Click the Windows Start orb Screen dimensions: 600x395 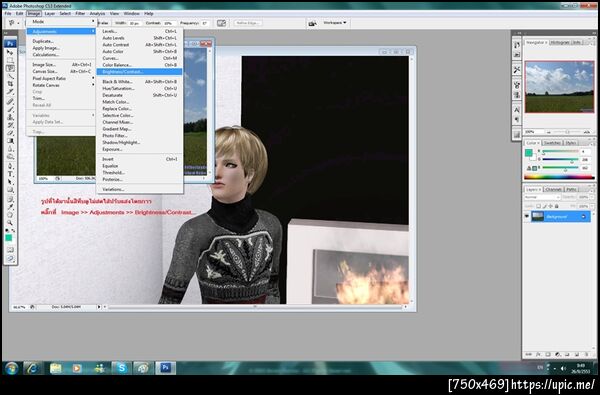coord(11,368)
